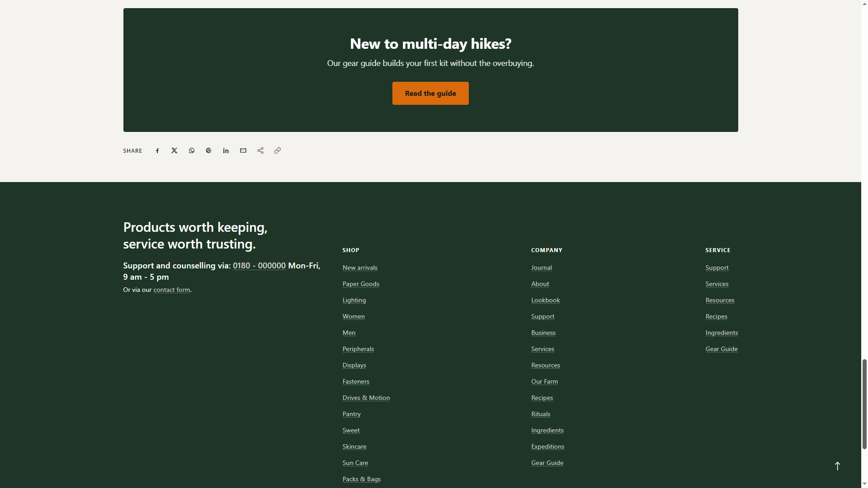Open the contact form link
The image size is (868, 488).
[x=172, y=290]
